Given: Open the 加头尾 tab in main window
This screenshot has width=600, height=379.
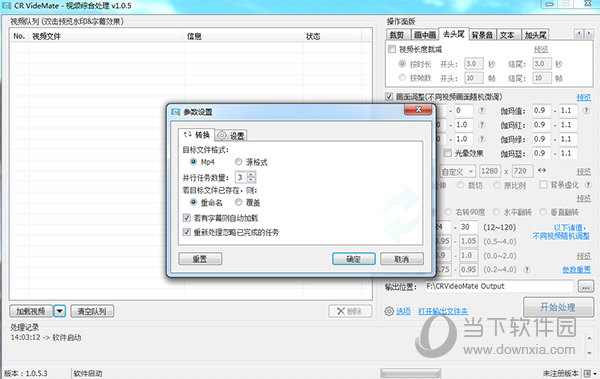Looking at the screenshot, I should (535, 35).
